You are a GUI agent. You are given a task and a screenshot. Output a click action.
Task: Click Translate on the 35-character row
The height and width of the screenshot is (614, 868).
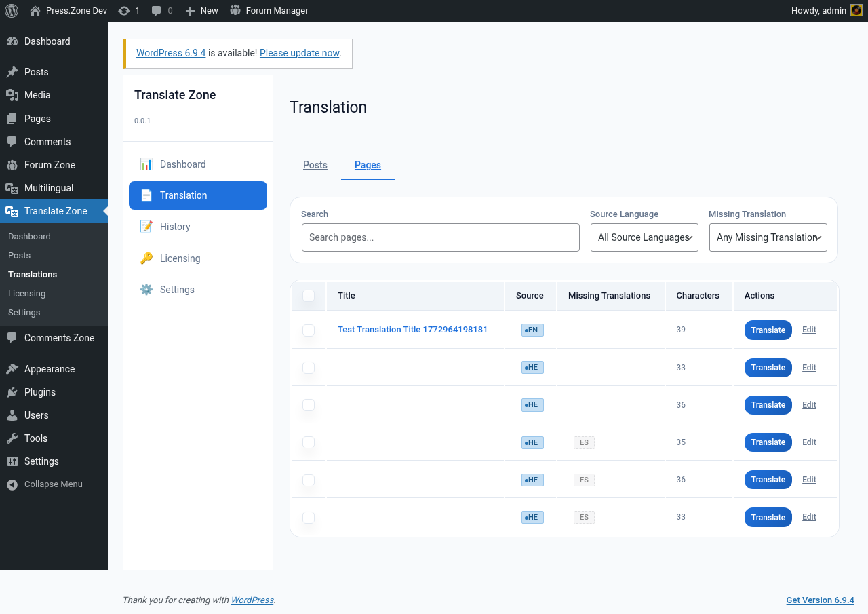click(x=768, y=442)
